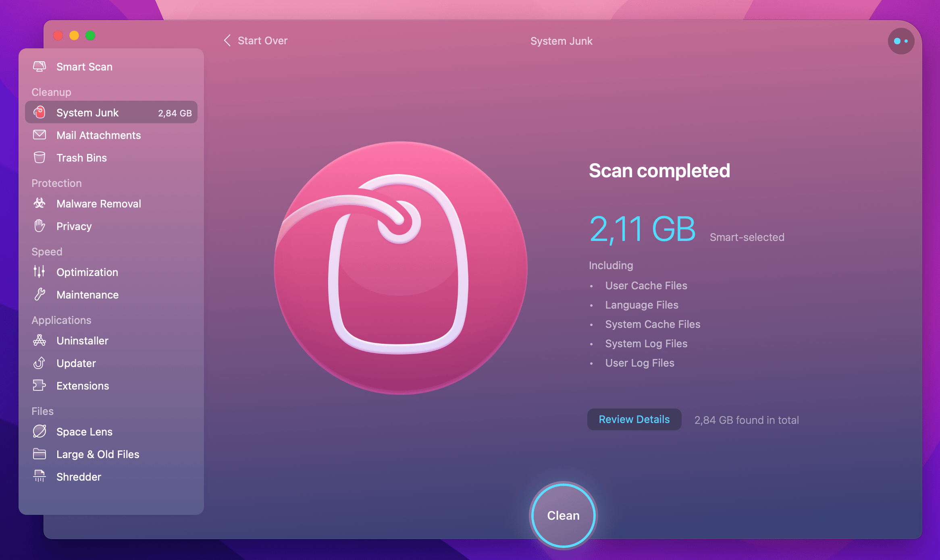The height and width of the screenshot is (560, 940).
Task: Click the Files section header
Action: [x=42, y=411]
